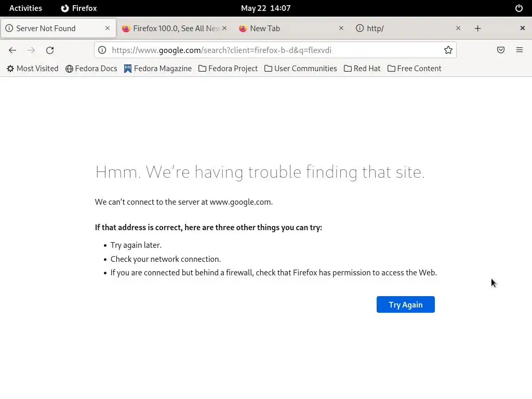Click 'Try again later.' bullet text
The height and width of the screenshot is (399, 532).
[136, 245]
